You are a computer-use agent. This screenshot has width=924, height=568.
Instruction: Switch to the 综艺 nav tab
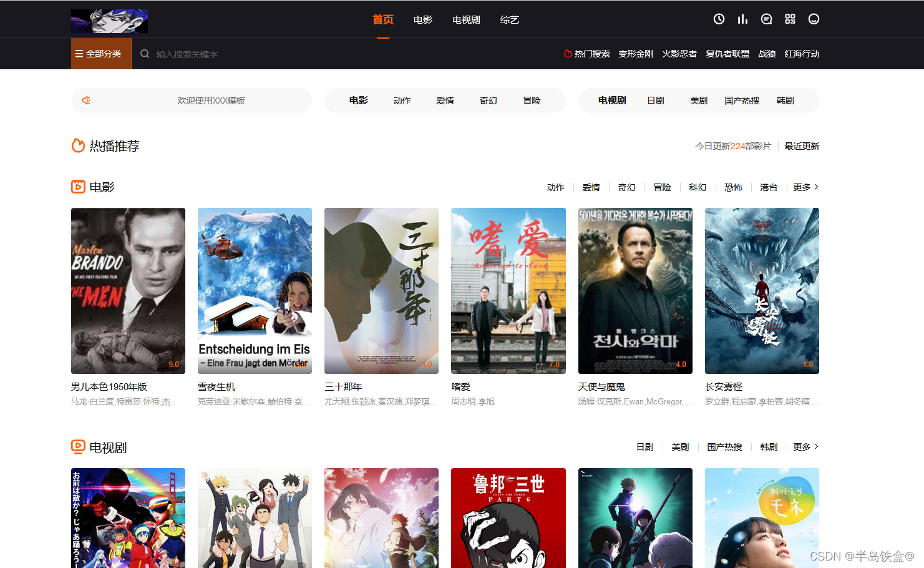pyautogui.click(x=509, y=20)
